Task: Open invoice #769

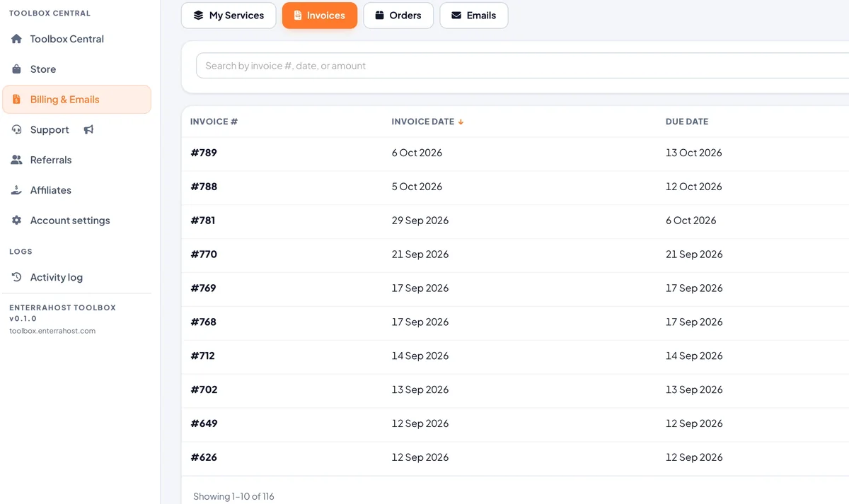Action: point(204,288)
